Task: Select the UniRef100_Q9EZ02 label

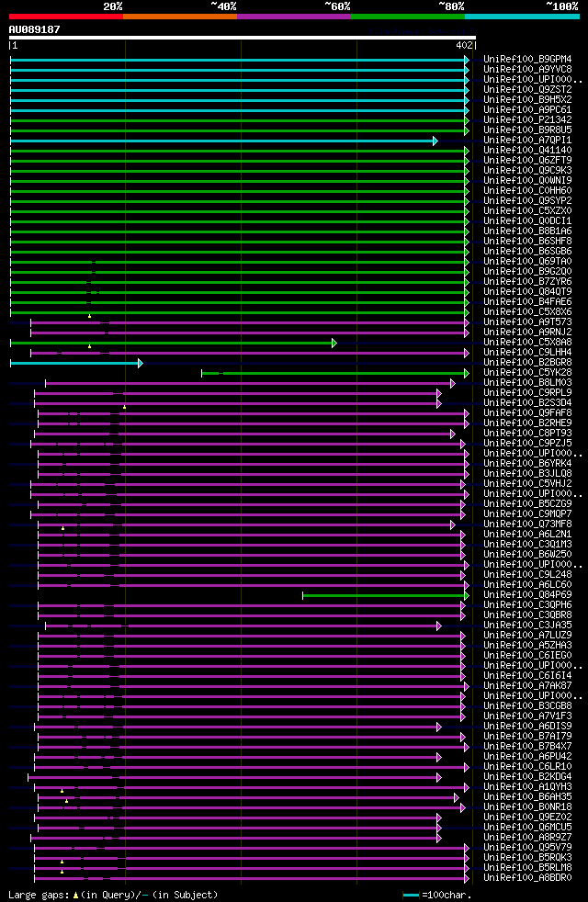Action: click(527, 817)
